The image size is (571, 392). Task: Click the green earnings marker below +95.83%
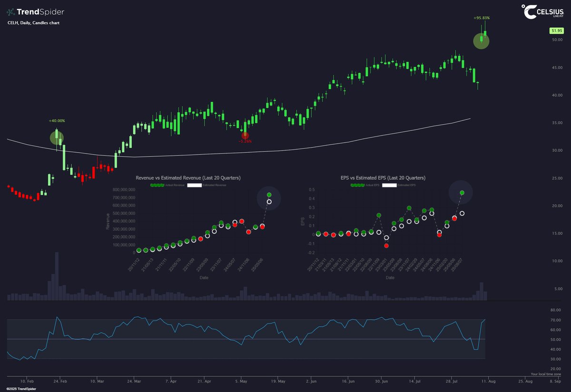tap(481, 41)
